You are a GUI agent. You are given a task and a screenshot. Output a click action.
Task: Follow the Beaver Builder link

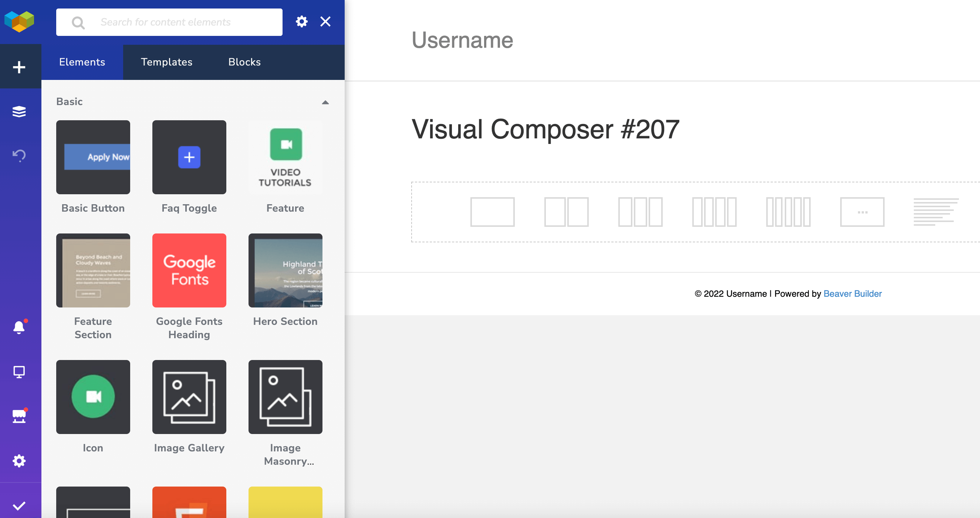coord(852,293)
